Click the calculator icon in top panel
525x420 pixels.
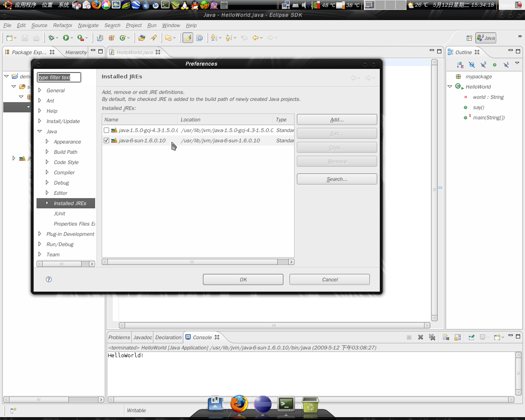[224, 5]
